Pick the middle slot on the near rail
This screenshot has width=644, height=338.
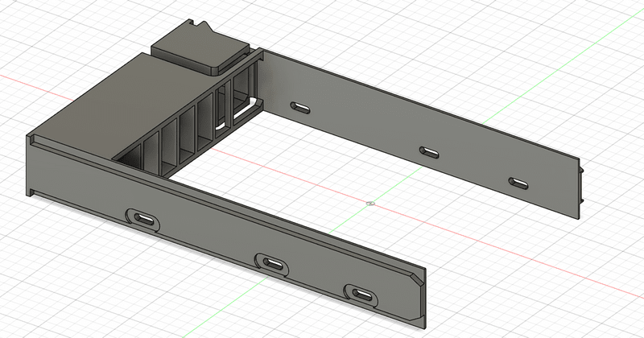coord(272,264)
